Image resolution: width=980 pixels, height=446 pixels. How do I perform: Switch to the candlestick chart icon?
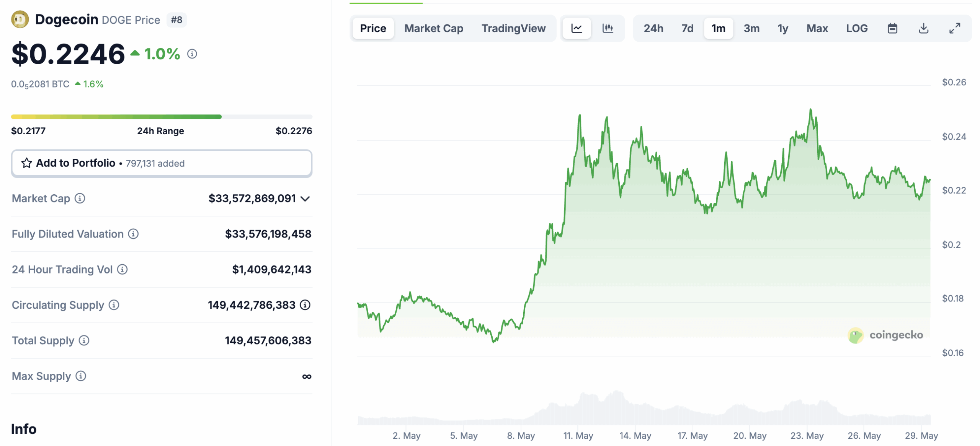click(608, 28)
